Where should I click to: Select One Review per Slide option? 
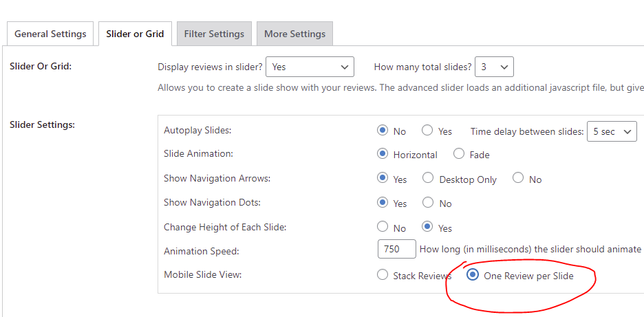(x=473, y=274)
